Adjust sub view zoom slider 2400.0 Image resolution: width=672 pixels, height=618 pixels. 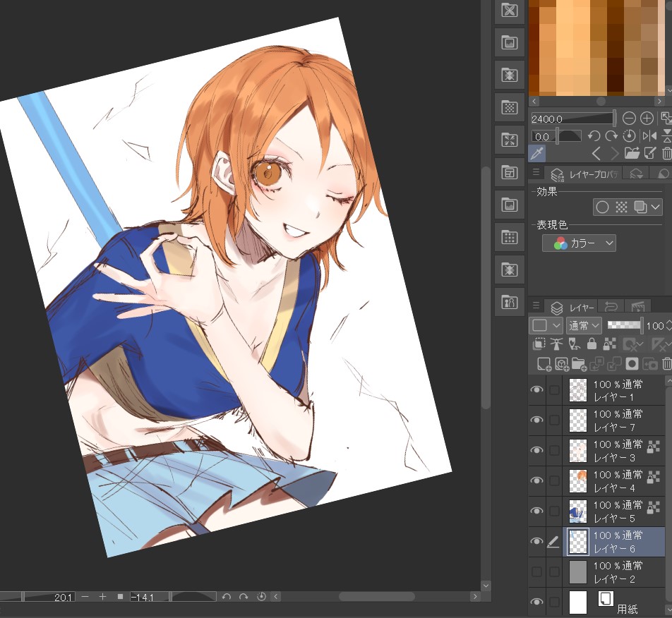click(574, 119)
